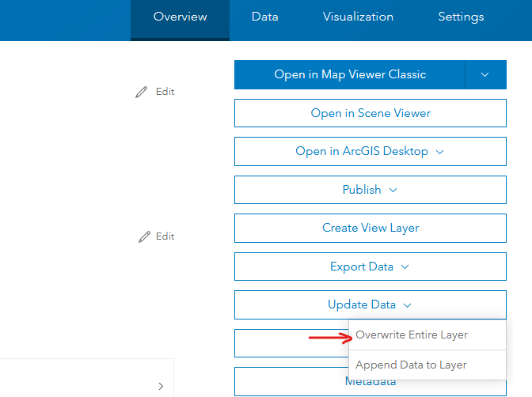Click Create View Layer button

point(370,228)
